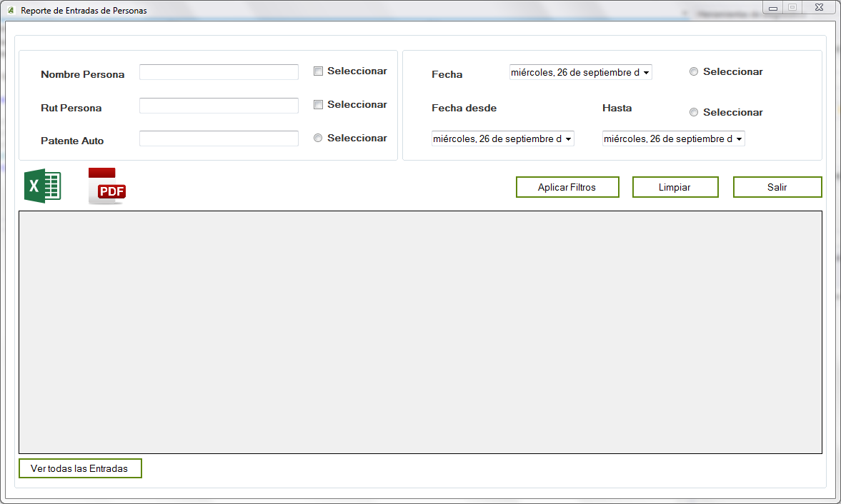841x504 pixels.
Task: Click the empty results grid area
Action: [420, 332]
